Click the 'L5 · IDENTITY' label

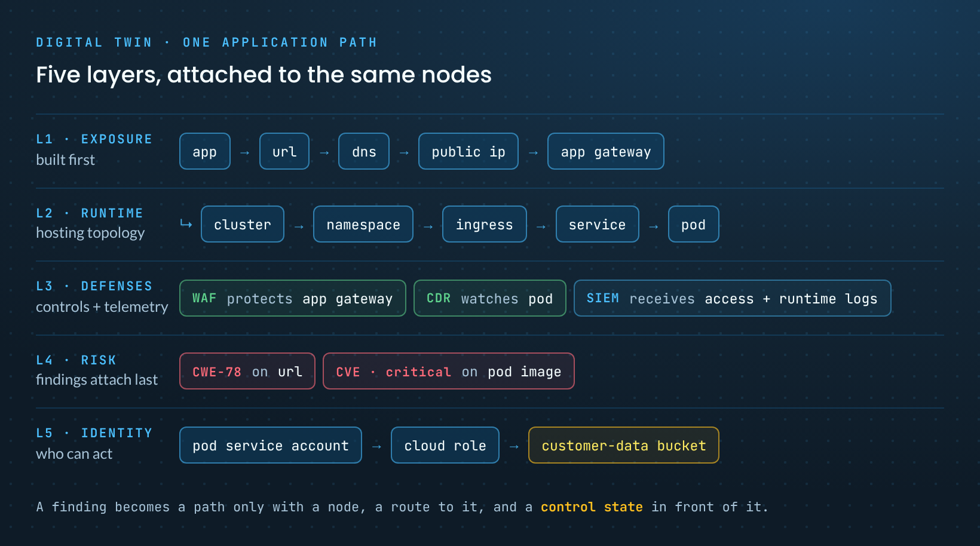(x=94, y=433)
